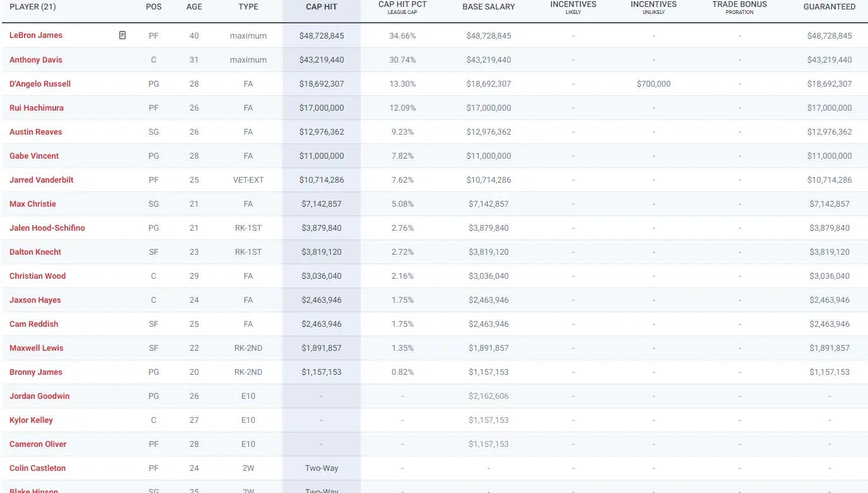Viewport: 868px width, 493px height.
Task: Sort by INCENTIVES LIKELY column header
Action: [573, 7]
